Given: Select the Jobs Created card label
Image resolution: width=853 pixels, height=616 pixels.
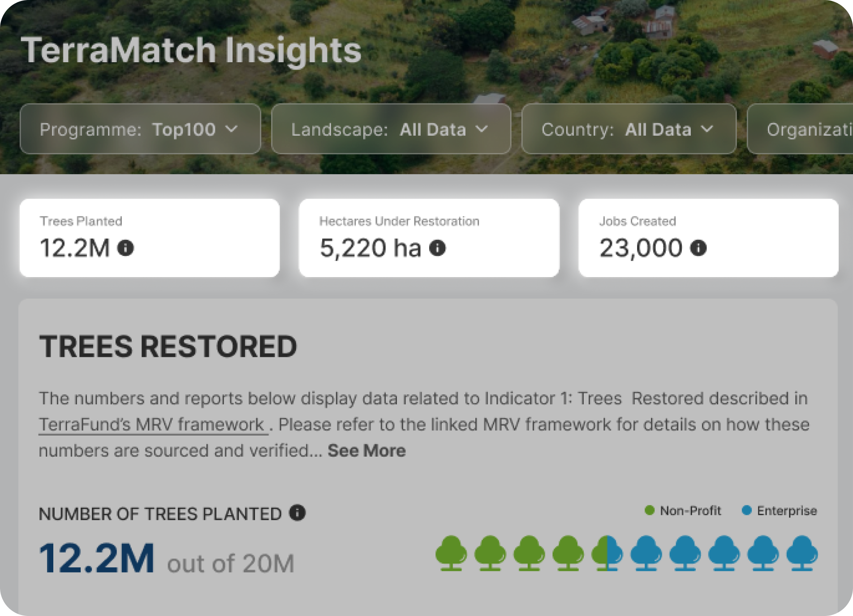Looking at the screenshot, I should pos(638,221).
